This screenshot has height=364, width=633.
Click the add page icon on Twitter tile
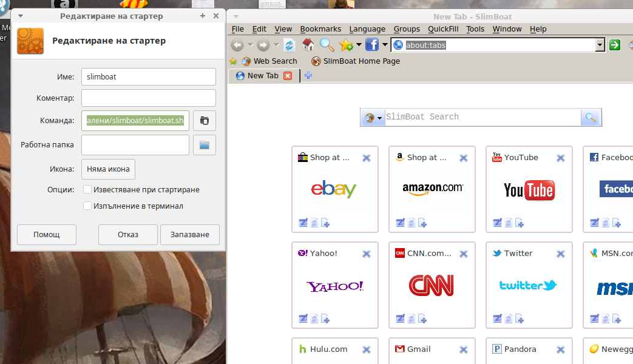[520, 318]
